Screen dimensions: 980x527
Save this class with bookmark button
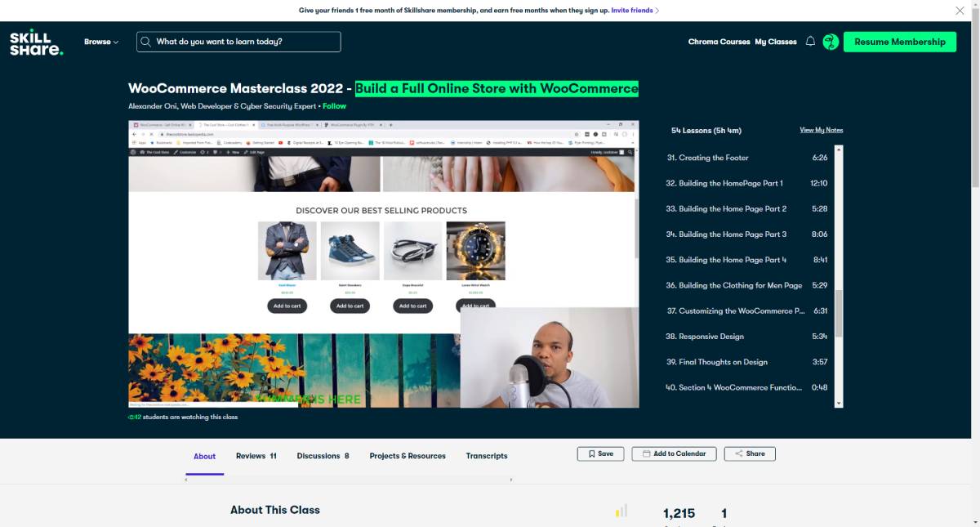(x=601, y=453)
